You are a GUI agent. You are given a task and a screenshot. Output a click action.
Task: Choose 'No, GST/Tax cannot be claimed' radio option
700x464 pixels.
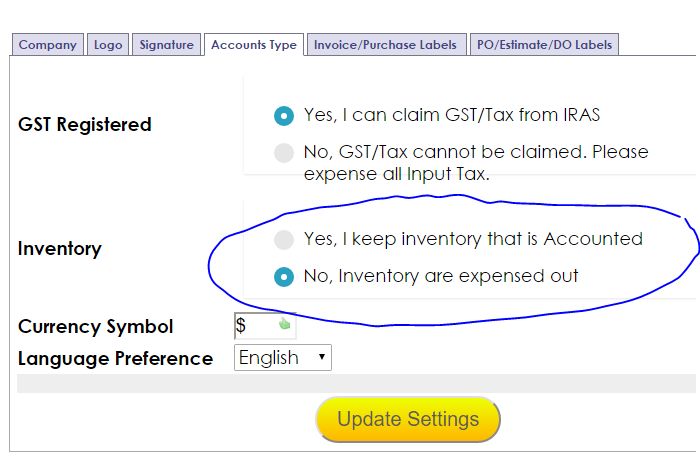click(284, 153)
